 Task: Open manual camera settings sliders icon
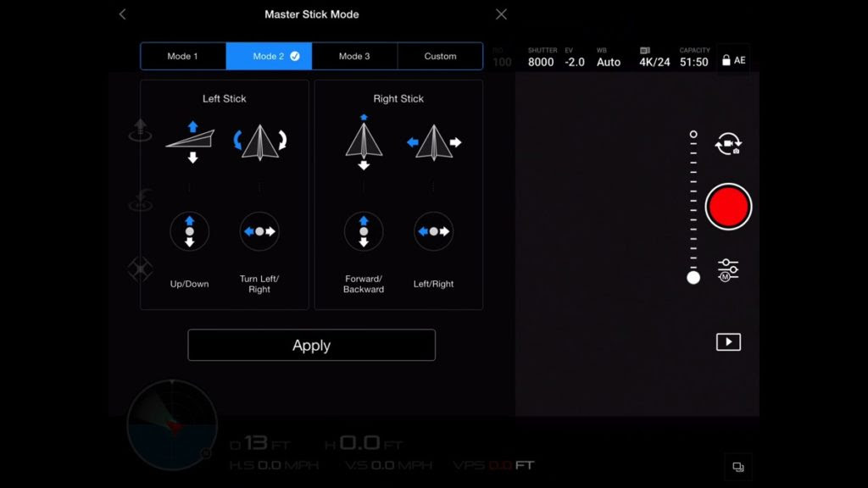pyautogui.click(x=727, y=270)
